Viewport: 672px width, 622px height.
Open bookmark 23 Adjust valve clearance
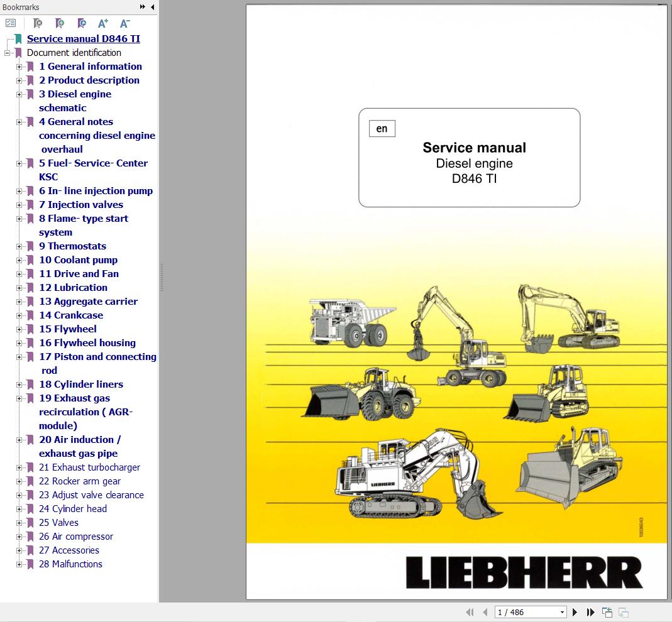click(91, 495)
